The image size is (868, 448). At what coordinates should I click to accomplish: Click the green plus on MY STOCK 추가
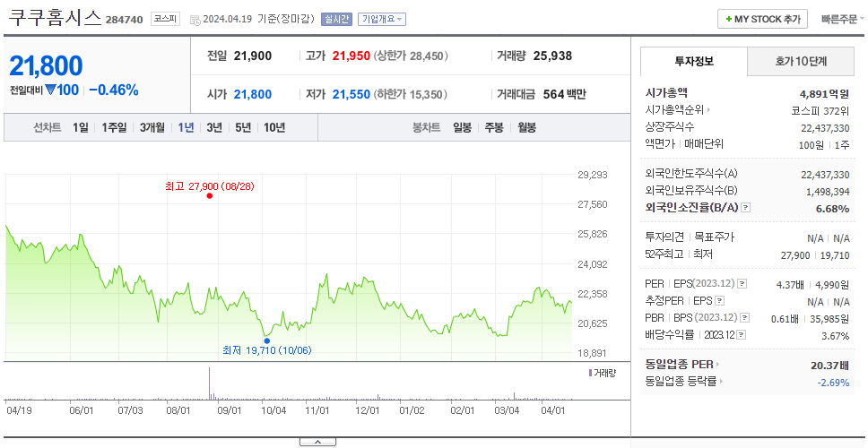point(728,20)
